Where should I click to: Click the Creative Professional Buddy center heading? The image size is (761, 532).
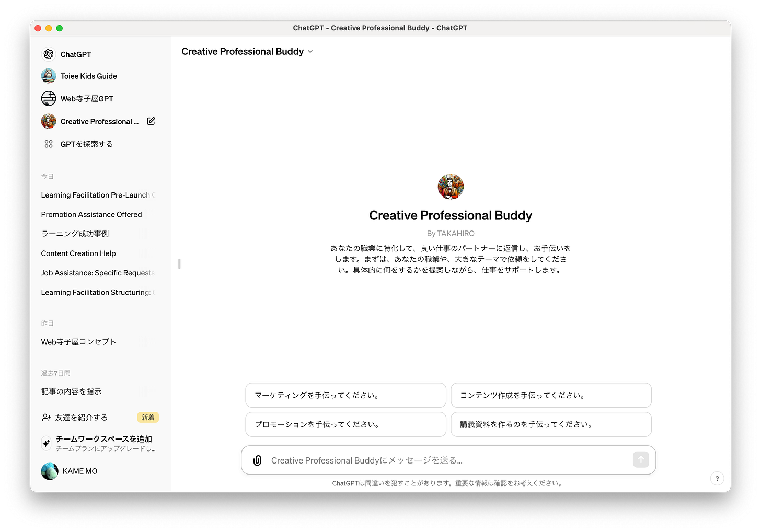coord(451,215)
